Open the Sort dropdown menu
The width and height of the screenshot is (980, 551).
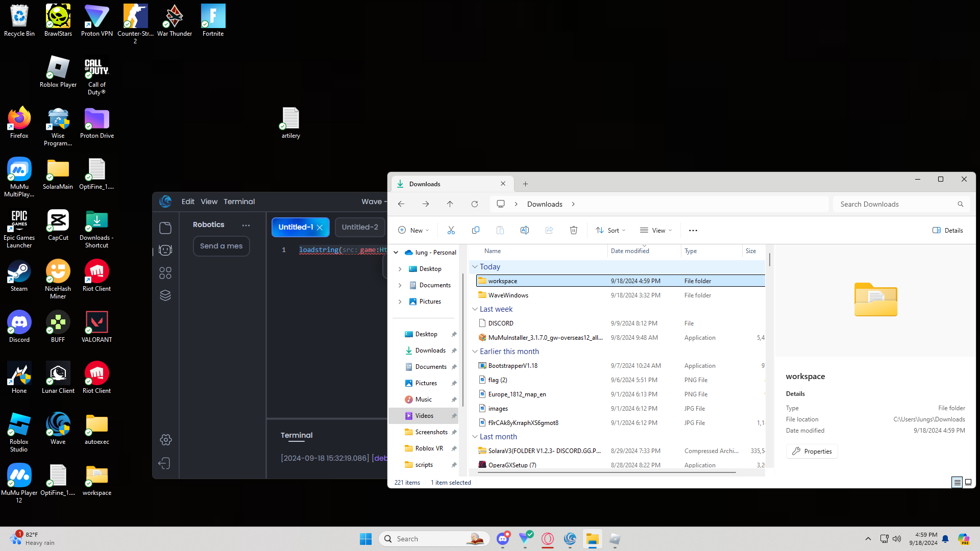(610, 231)
